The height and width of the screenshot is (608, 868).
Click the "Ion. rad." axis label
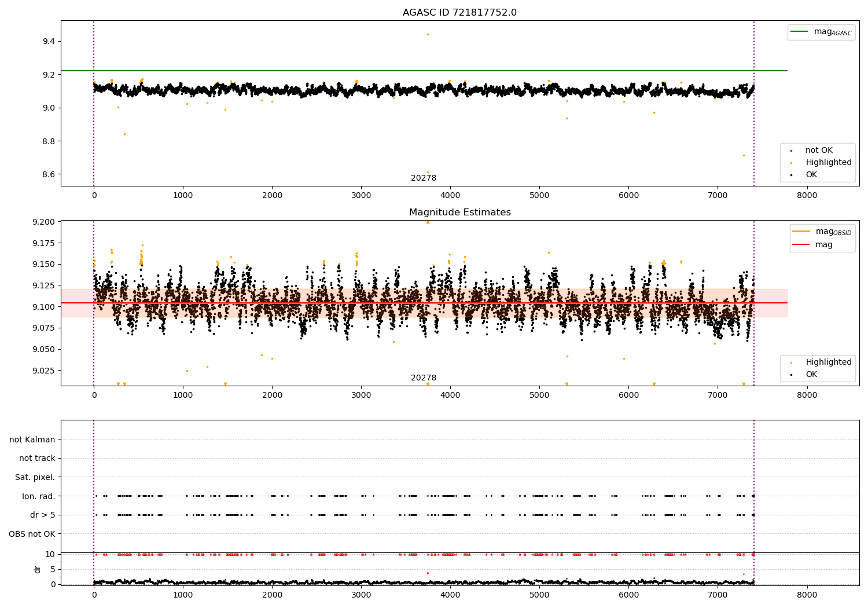[38, 496]
